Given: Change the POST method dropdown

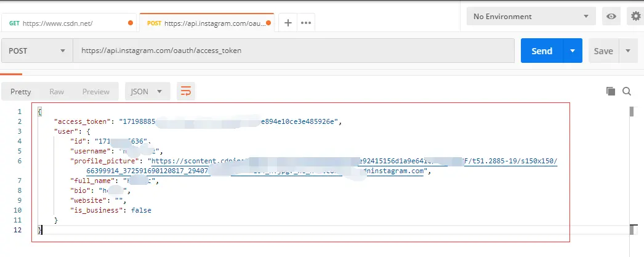Looking at the screenshot, I should pyautogui.click(x=37, y=51).
